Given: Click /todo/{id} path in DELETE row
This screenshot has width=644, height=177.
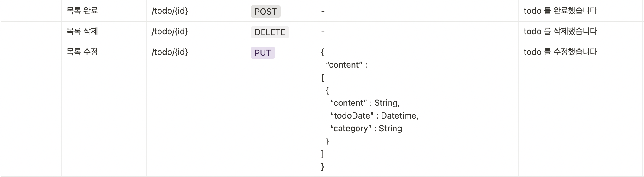Looking at the screenshot, I should click(x=170, y=32).
